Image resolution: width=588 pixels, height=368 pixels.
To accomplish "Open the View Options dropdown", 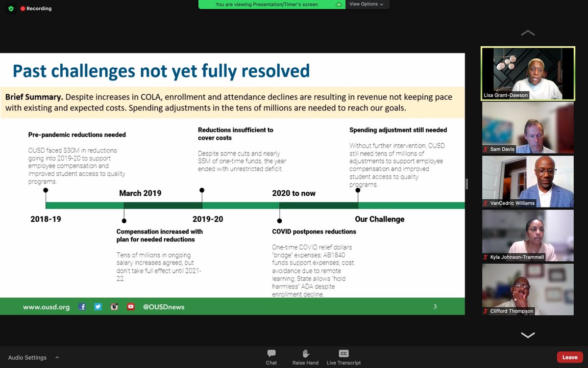I will click(x=366, y=4).
